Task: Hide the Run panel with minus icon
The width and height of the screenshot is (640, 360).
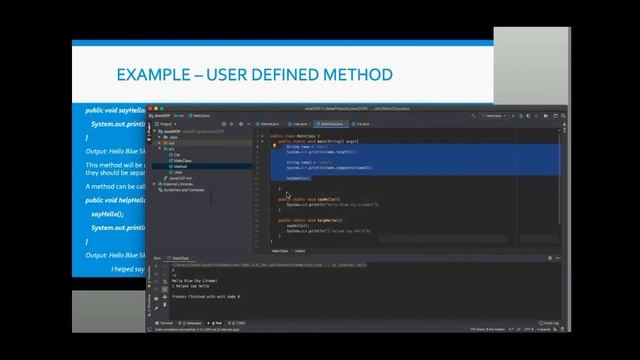Action: (x=558, y=258)
